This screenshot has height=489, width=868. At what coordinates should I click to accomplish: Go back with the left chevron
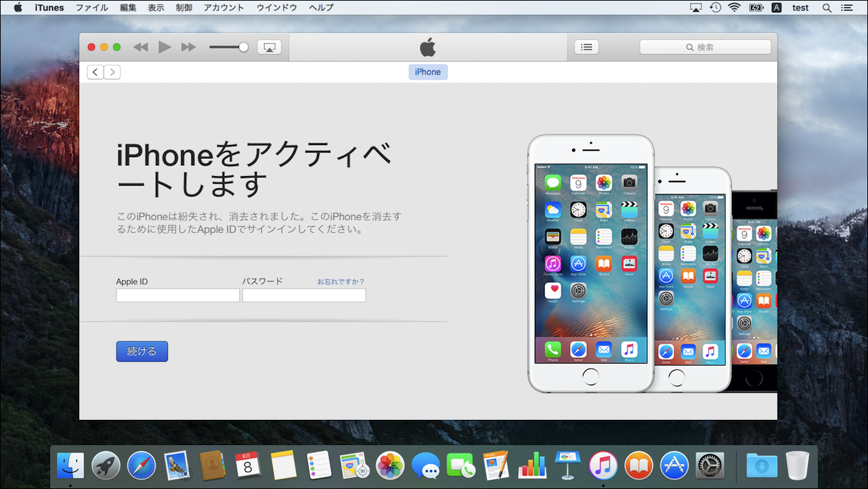[x=95, y=72]
